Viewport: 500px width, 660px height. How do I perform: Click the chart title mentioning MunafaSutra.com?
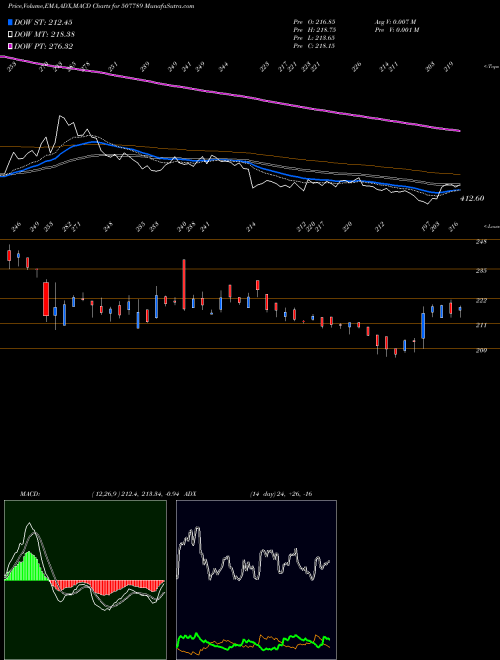(x=101, y=6)
